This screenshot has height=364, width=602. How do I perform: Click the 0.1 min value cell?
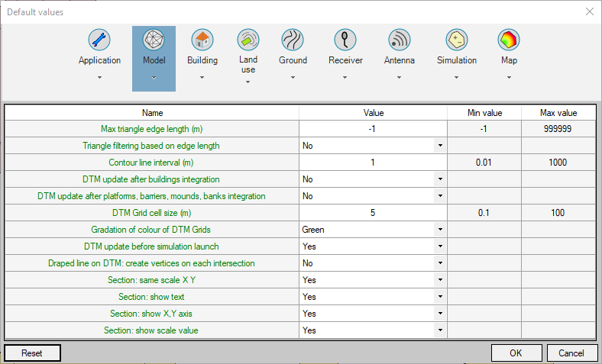click(x=484, y=213)
